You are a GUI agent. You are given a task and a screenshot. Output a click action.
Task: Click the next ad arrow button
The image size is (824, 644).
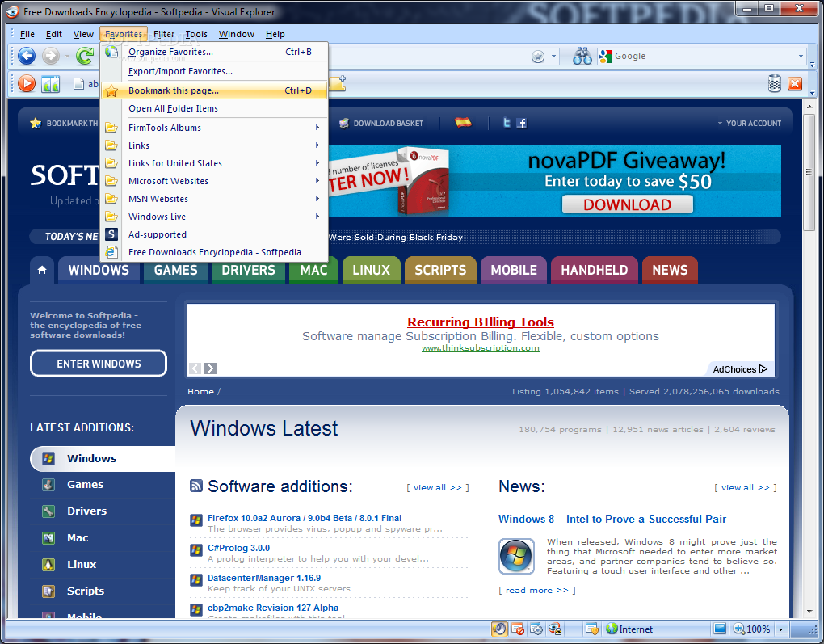tap(210, 368)
